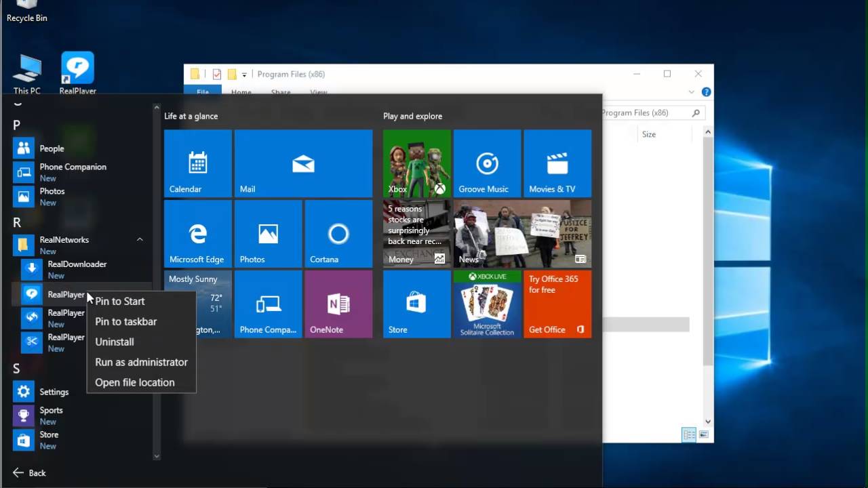Screen dimensions: 868x488
Task: Open Phone Companion in the app list
Action: (81, 172)
